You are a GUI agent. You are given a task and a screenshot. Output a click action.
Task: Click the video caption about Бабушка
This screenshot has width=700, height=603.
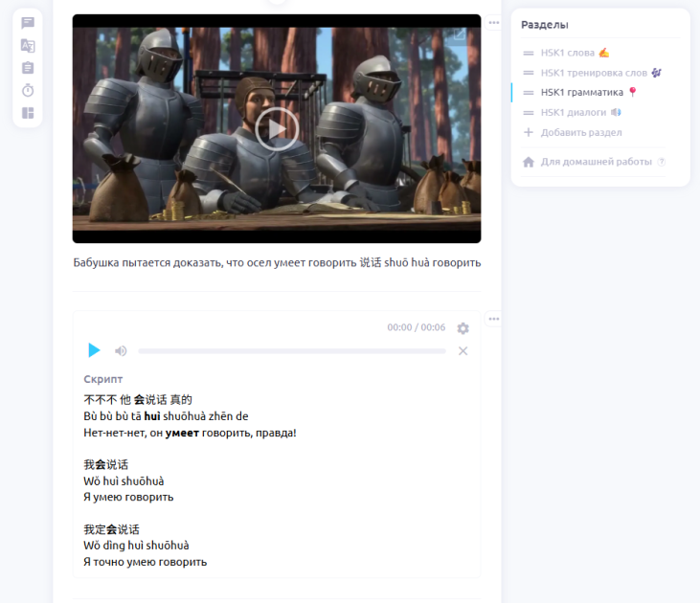[x=277, y=262]
